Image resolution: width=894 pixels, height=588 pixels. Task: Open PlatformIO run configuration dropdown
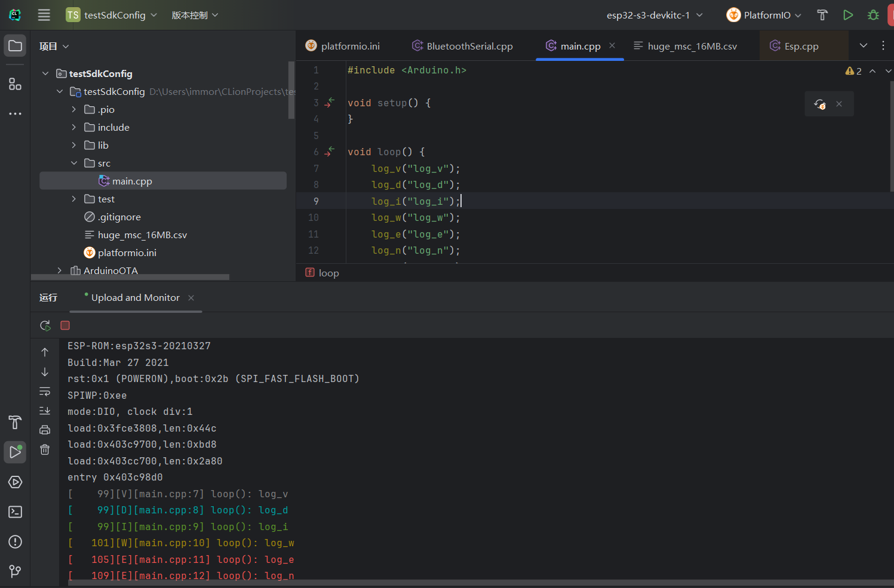click(x=764, y=15)
